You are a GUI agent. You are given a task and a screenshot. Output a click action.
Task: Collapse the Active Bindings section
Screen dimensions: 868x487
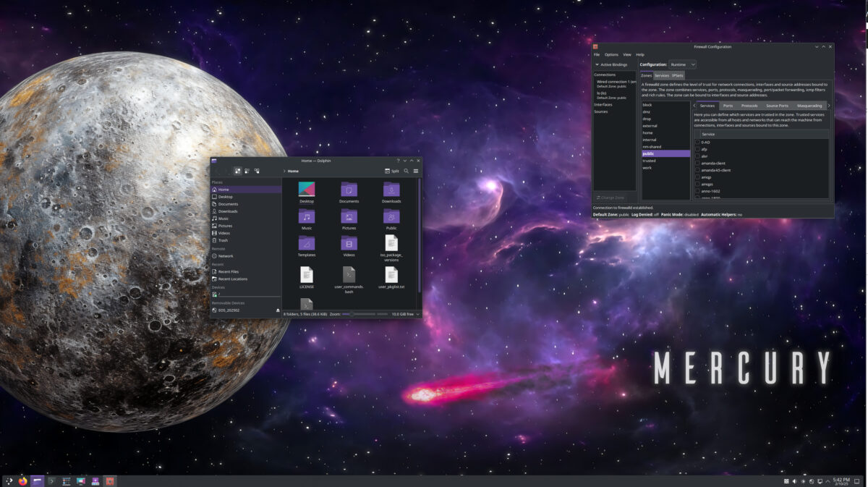coord(597,64)
